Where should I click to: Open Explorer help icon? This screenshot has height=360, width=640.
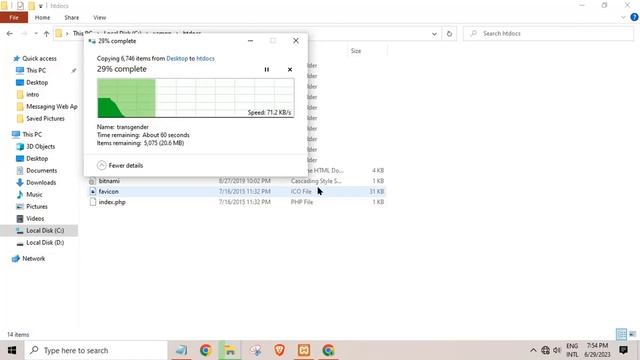[x=634, y=17]
